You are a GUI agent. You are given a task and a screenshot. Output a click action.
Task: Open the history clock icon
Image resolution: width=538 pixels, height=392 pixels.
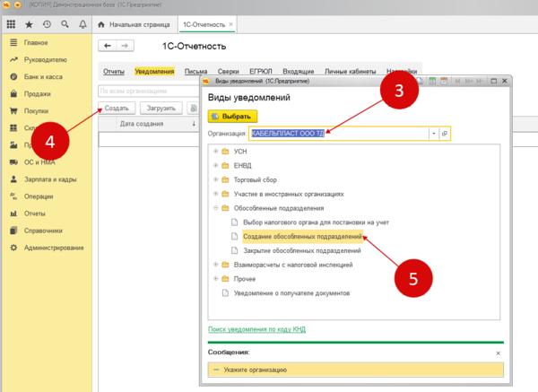tap(47, 24)
